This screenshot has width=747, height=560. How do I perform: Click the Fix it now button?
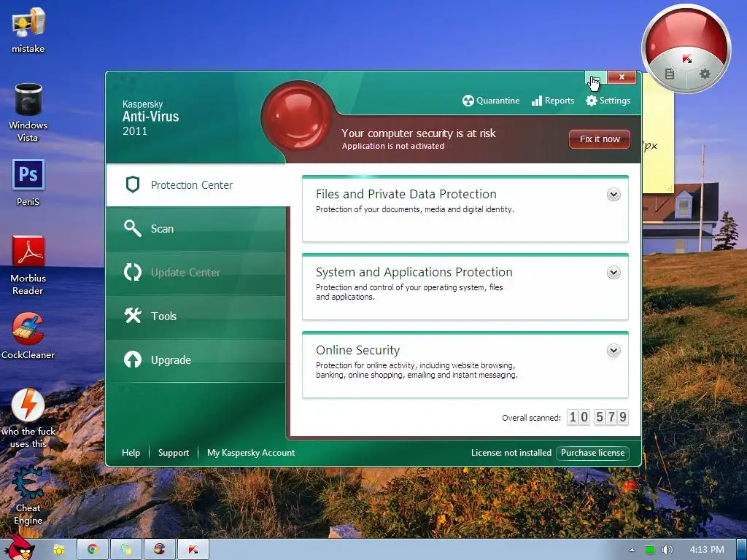(x=600, y=139)
